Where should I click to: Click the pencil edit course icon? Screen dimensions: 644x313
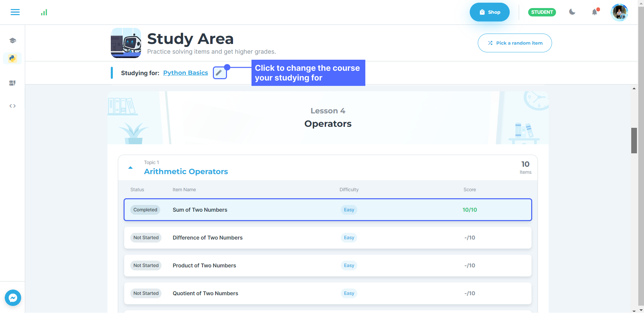coord(219,73)
